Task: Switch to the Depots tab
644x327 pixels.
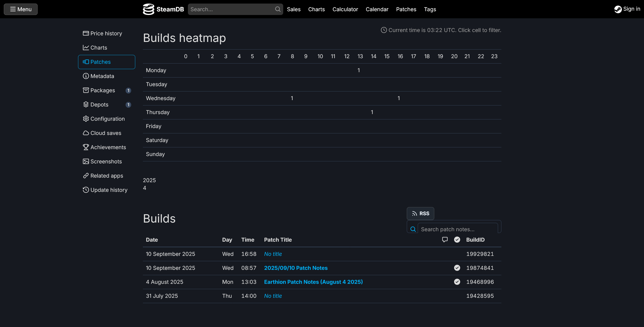Action: coord(99,105)
